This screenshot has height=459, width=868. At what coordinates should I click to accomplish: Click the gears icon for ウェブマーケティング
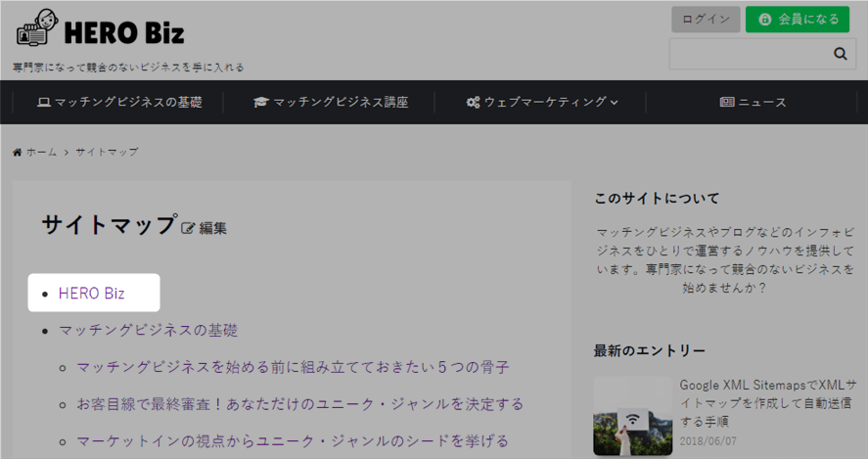(473, 103)
